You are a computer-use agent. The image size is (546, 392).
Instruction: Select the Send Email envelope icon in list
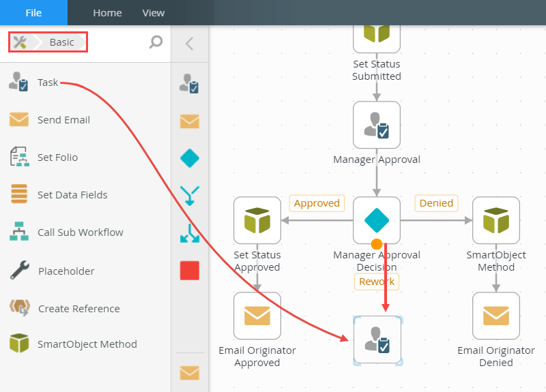point(19,119)
